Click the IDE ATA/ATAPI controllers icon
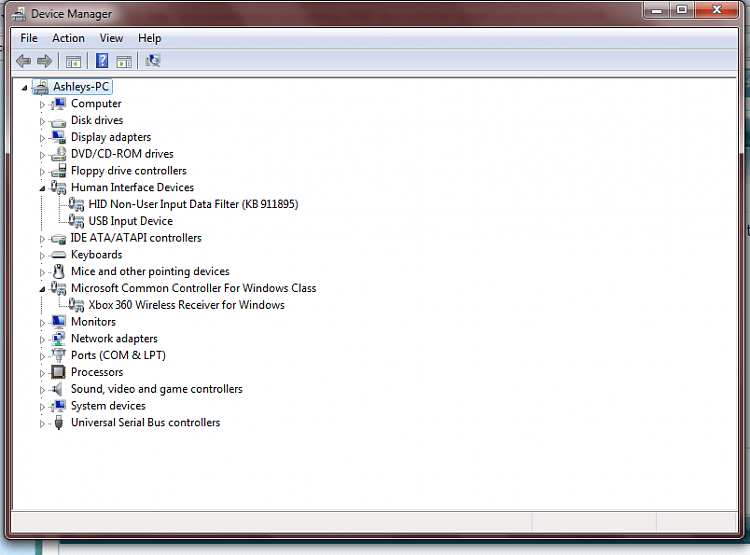 point(58,238)
